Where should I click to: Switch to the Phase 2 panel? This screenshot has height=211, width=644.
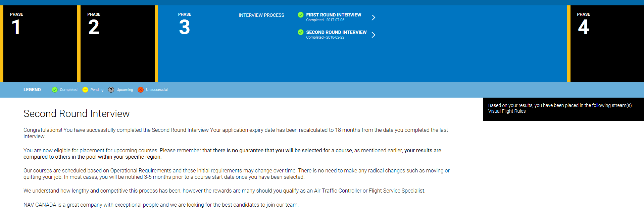click(x=117, y=44)
